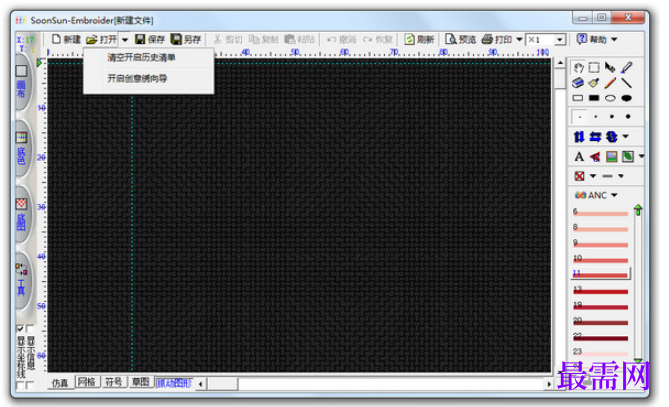The width and height of the screenshot is (669, 407).
Task: Choose the largest dot brush size
Action: 628,116
